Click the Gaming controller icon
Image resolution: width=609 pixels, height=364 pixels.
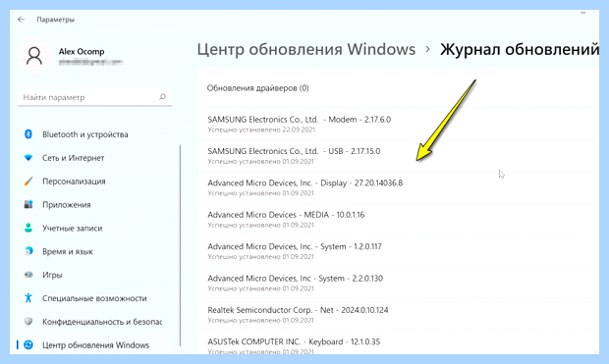[28, 275]
